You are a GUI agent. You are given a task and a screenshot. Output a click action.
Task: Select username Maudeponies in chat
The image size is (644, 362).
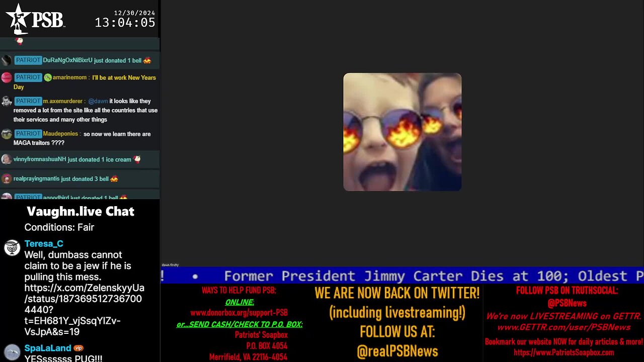60,134
